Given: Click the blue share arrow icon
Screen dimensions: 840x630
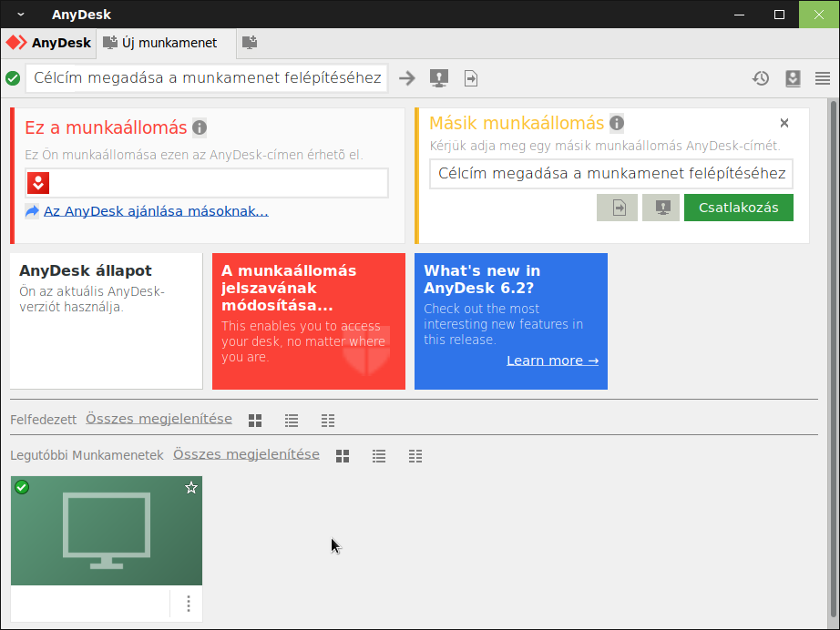Looking at the screenshot, I should point(32,211).
